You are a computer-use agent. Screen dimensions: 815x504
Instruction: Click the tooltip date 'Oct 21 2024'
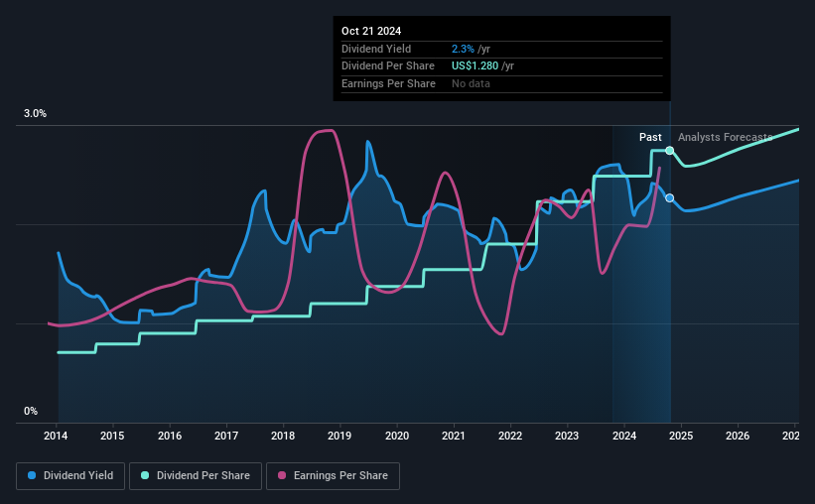coord(371,31)
